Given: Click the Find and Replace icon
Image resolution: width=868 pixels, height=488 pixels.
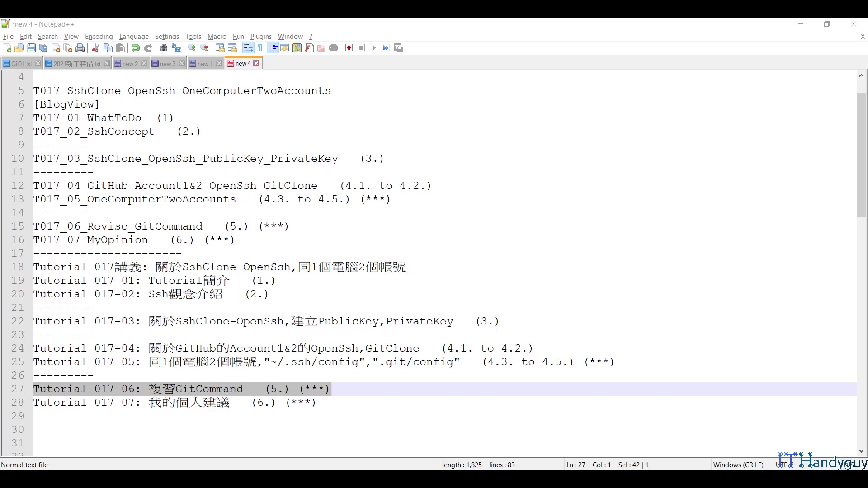Looking at the screenshot, I should pos(176,48).
